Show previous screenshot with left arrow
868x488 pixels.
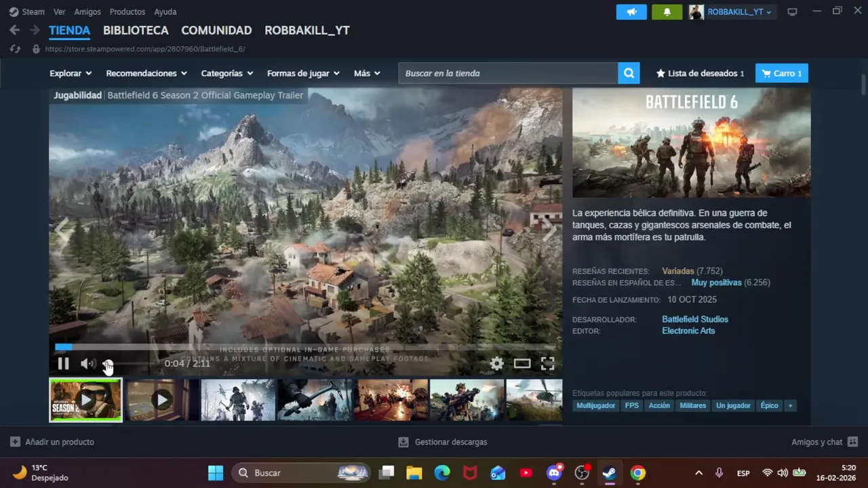click(x=62, y=230)
